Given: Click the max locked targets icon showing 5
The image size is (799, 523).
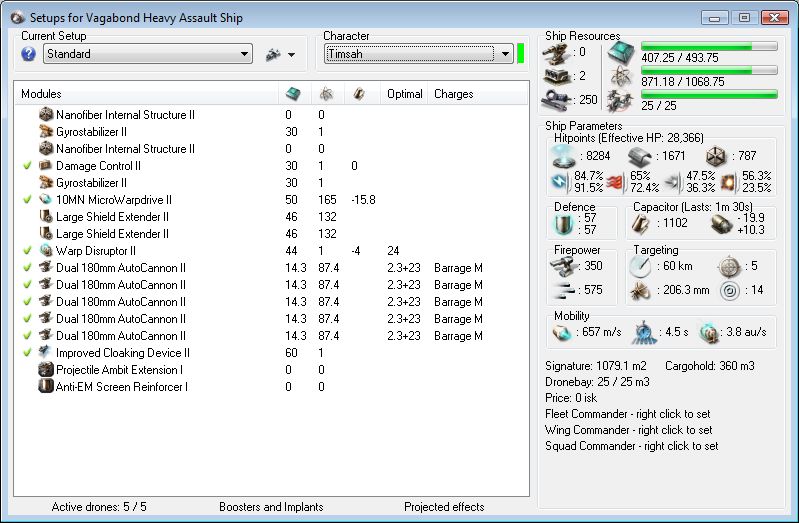Looking at the screenshot, I should click(729, 266).
